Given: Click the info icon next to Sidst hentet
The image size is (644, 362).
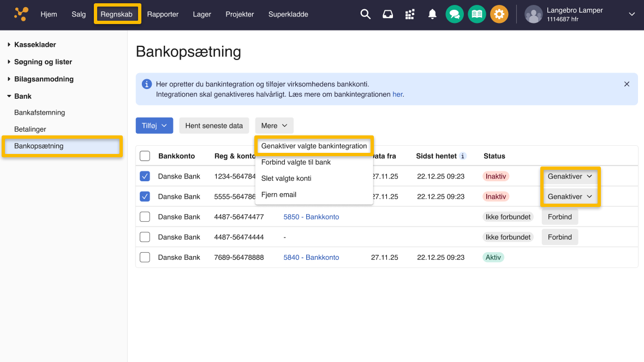Looking at the screenshot, I should click(462, 156).
